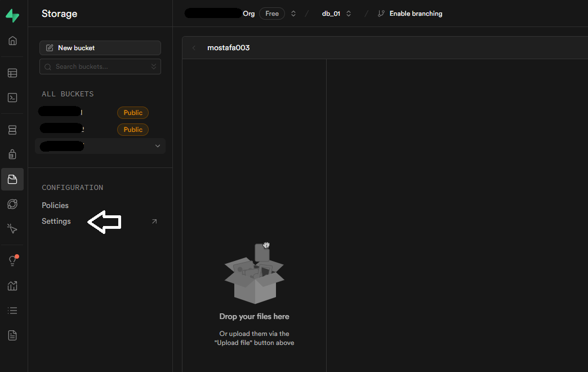Open the SQL Editor icon
Screen dimensions: 588x372
pos(12,98)
